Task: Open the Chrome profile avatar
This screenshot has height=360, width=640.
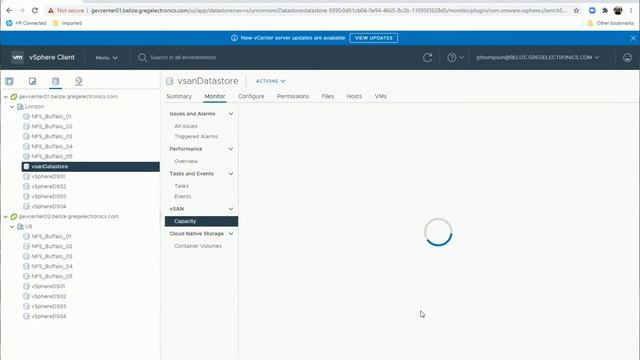Action: (x=618, y=10)
